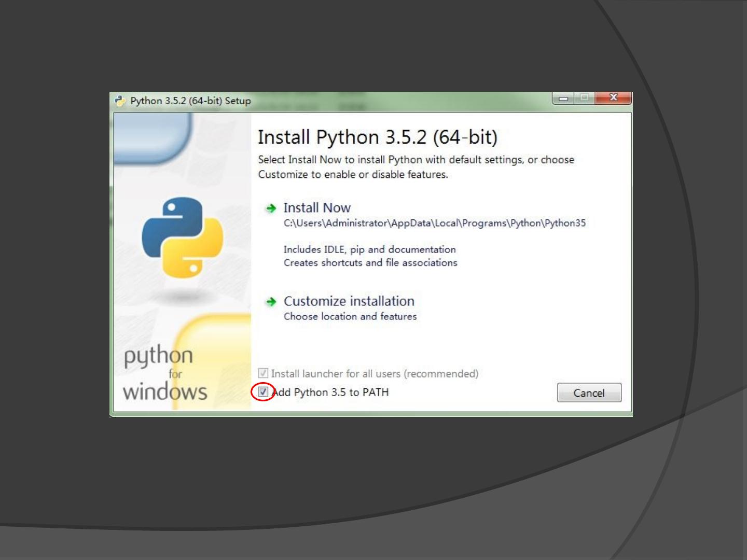Open the Customize installation option
747x560 pixels.
tap(349, 301)
